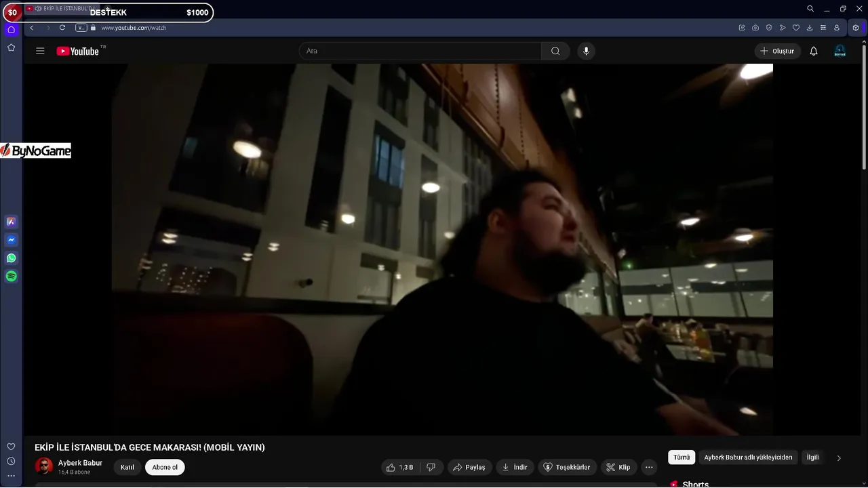Open the extensions cube icon

tap(856, 28)
